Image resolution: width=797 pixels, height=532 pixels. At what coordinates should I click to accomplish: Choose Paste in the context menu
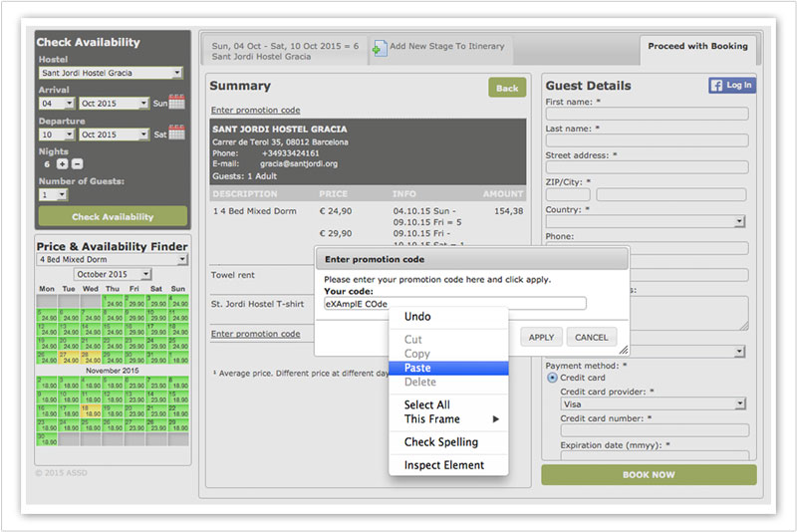(x=448, y=368)
